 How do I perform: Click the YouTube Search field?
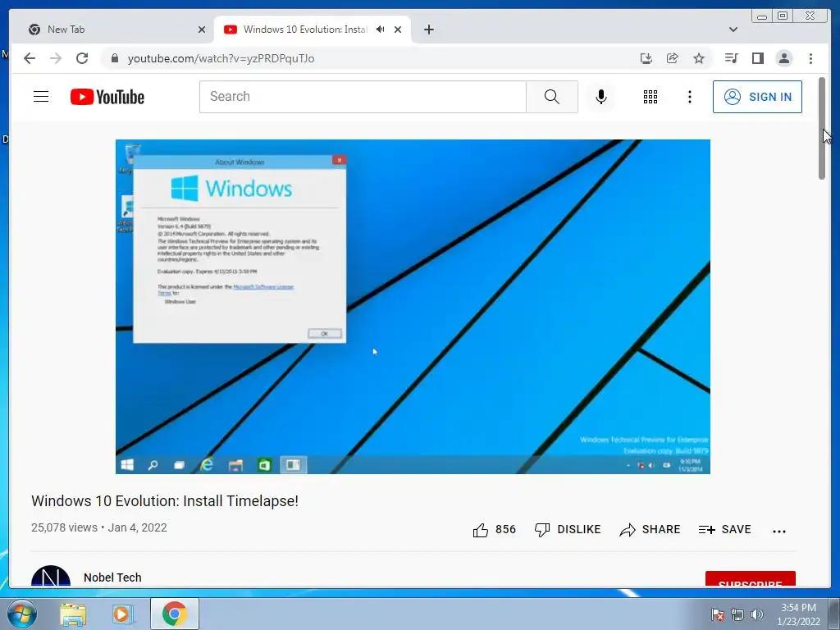(363, 97)
